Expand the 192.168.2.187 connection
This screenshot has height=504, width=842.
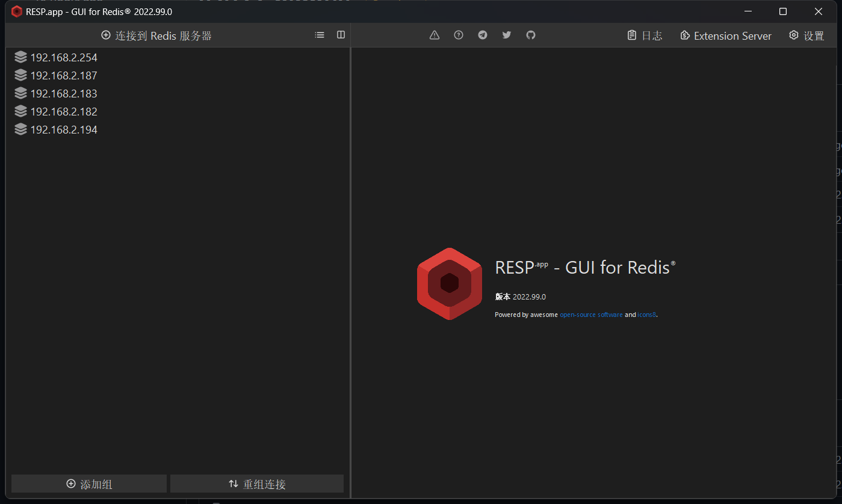(x=63, y=76)
